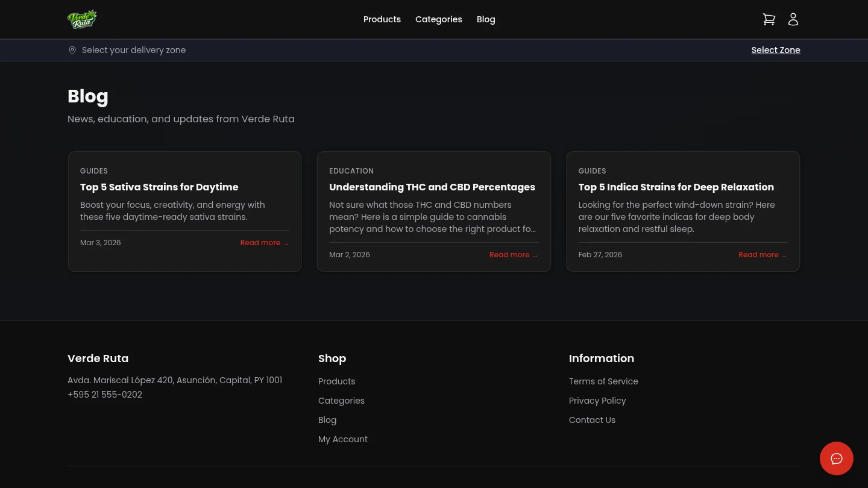Open Understanding THC and CBD Percentages title

point(432,187)
